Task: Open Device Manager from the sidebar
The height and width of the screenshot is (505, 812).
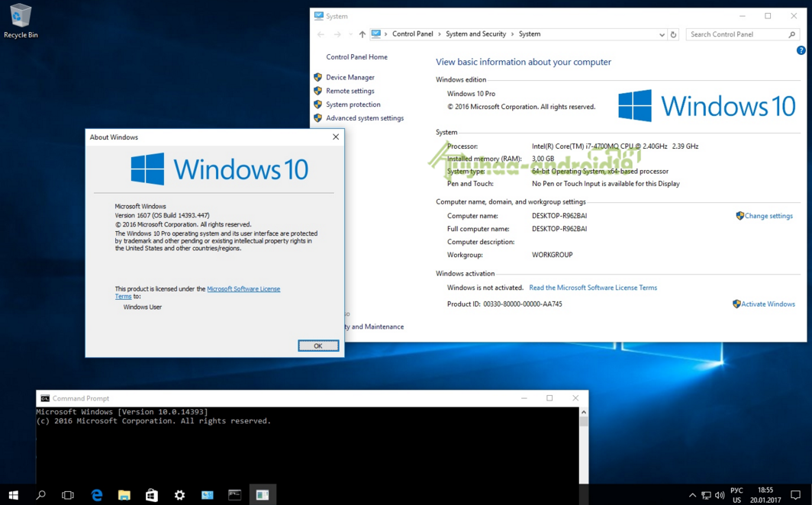Action: coord(350,77)
